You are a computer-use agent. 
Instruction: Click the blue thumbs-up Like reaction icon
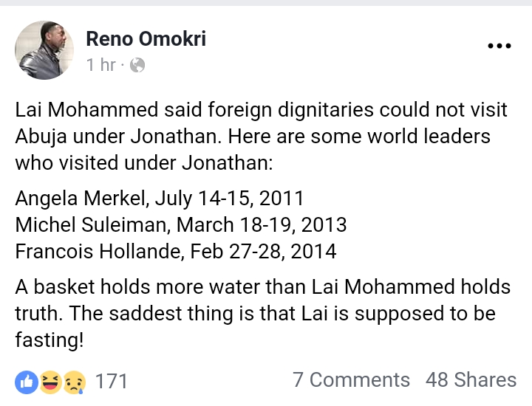click(x=26, y=381)
